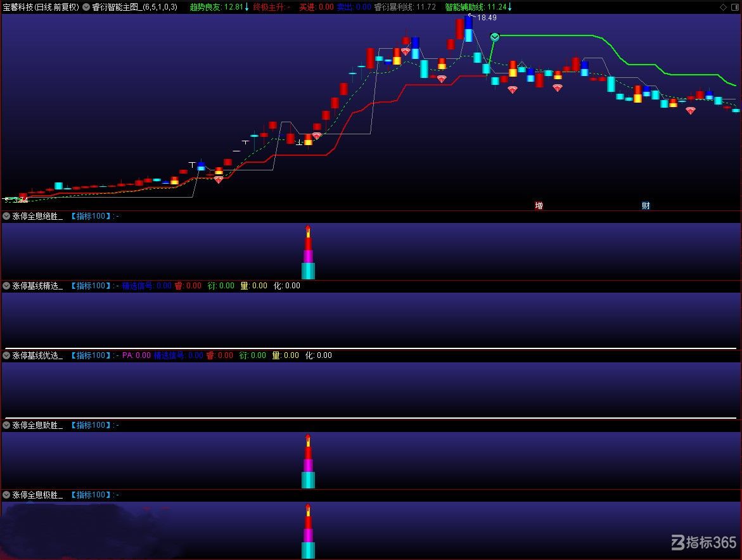The width and height of the screenshot is (742, 560).
Task: Click 【指标100】 in 涨停全息极胜_ panel
Action: click(91, 495)
